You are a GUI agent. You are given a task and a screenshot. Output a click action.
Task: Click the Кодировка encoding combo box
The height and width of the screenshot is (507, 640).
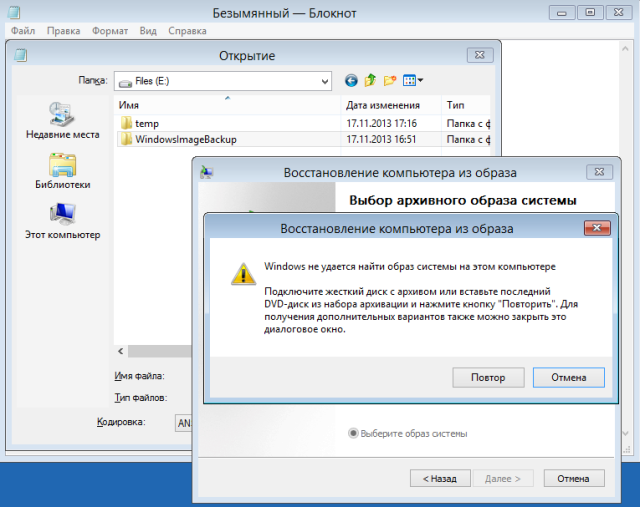coord(183,423)
